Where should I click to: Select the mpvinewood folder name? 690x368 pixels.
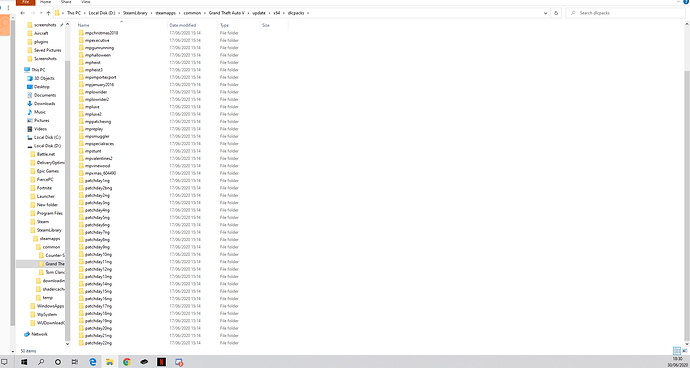pyautogui.click(x=98, y=166)
